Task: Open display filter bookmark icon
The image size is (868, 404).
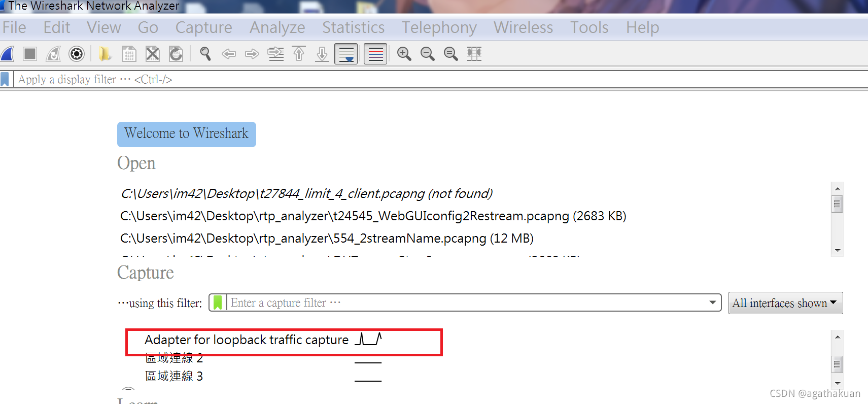Action: coord(5,79)
